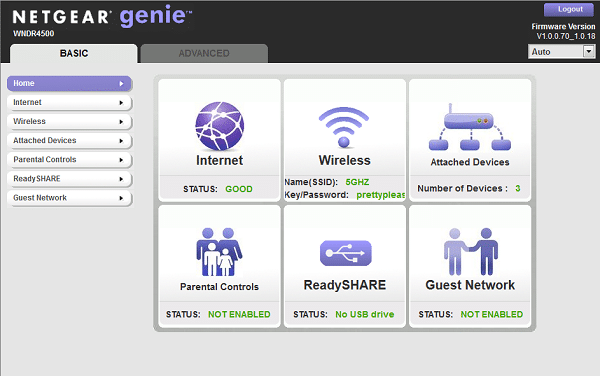Click the GOOD Internet status text
Image resolution: width=600 pixels, height=376 pixels.
pos(239,189)
